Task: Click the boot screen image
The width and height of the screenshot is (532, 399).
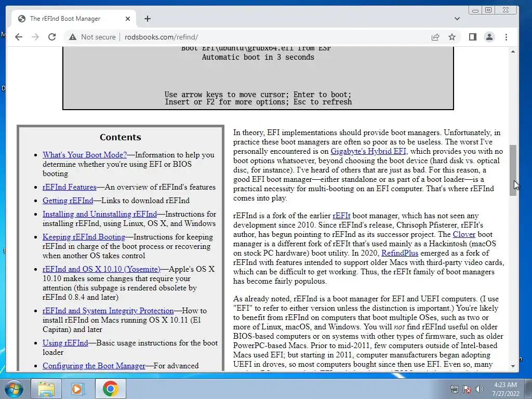Action: coord(258,78)
